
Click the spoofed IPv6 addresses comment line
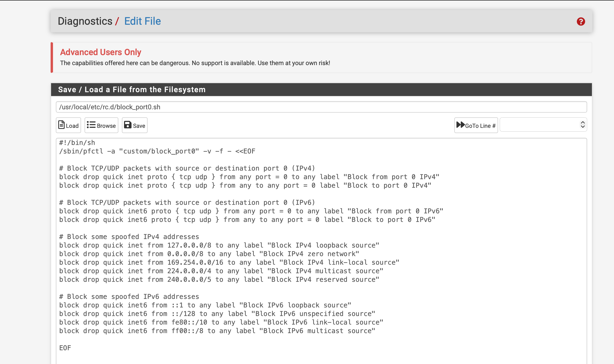[x=129, y=297]
